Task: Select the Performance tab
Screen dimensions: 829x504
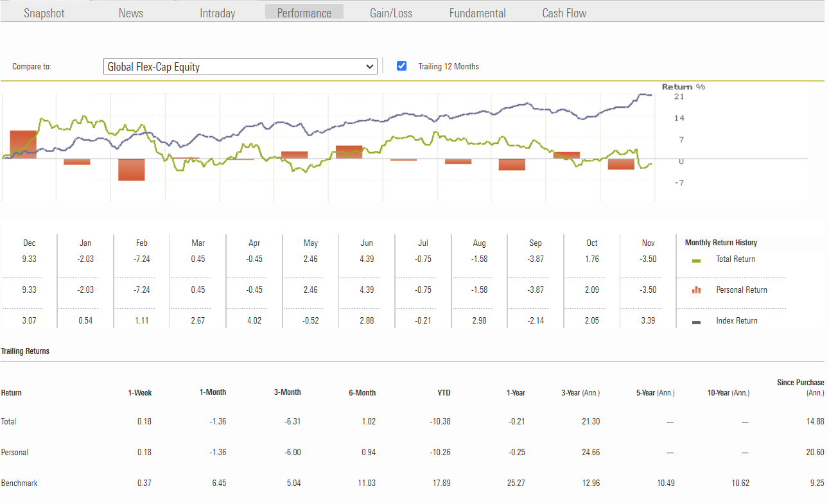Action: pyautogui.click(x=304, y=13)
